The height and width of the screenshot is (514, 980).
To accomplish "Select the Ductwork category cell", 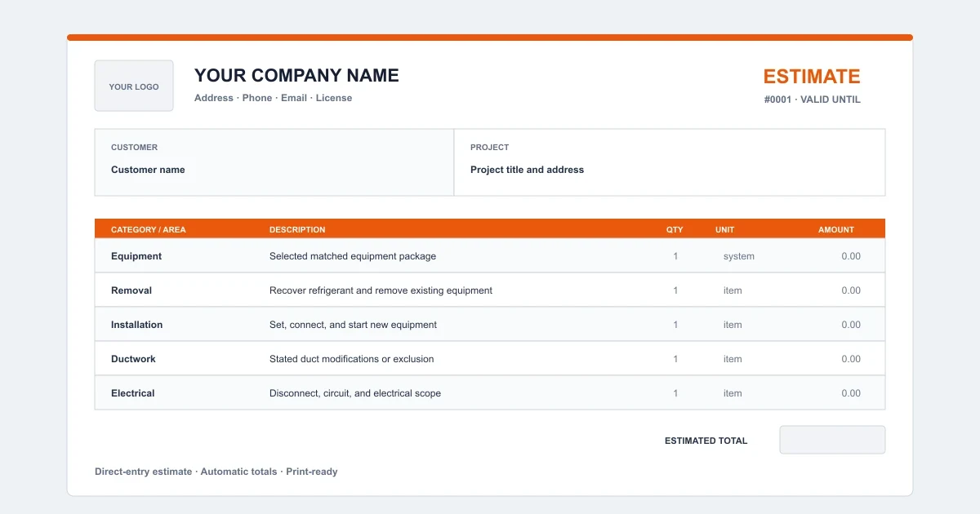I will pyautogui.click(x=133, y=359).
